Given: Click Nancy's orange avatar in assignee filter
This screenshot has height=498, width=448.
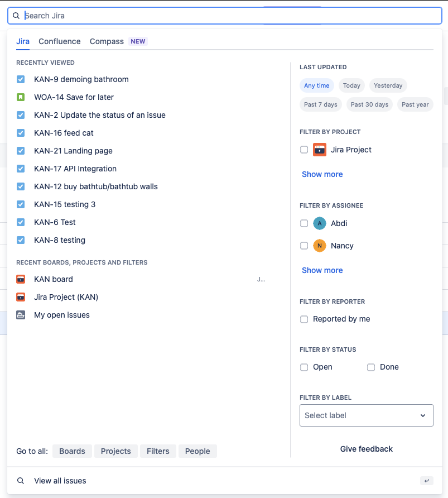Looking at the screenshot, I should tap(320, 246).
